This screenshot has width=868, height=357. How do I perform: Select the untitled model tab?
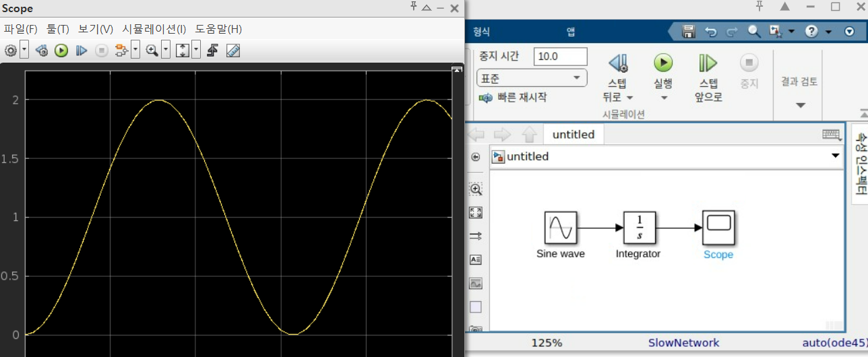573,135
